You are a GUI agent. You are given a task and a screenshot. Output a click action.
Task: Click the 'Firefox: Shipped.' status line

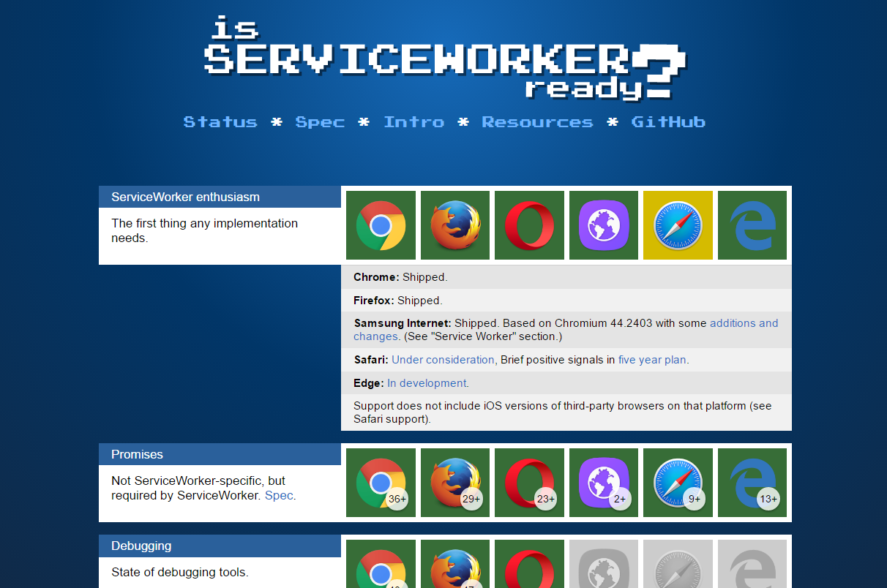coord(566,301)
